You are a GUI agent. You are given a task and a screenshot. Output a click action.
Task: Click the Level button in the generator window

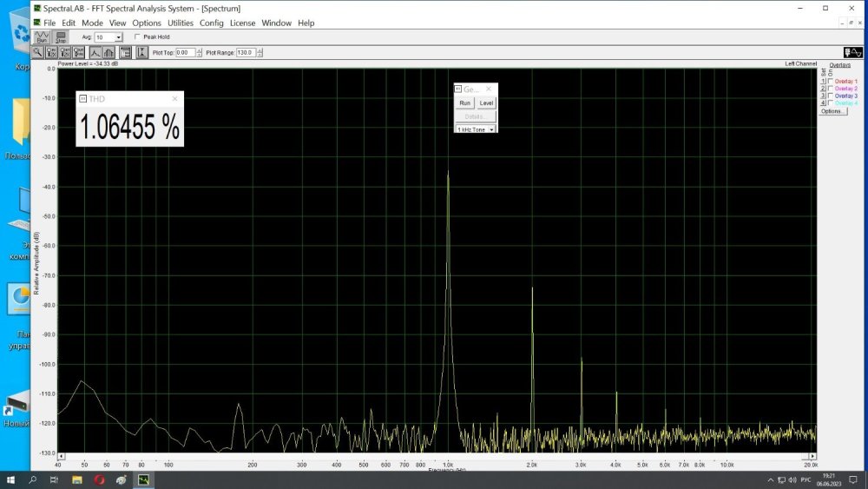point(486,102)
